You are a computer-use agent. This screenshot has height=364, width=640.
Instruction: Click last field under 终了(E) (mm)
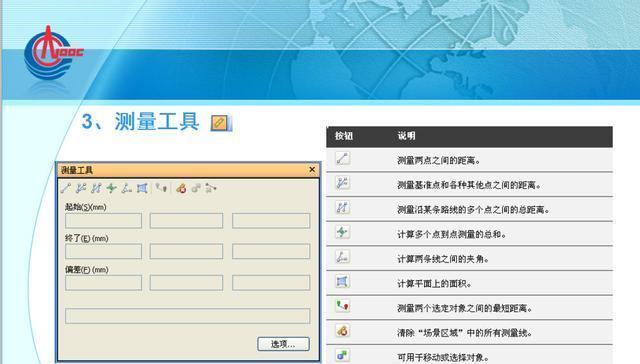point(271,251)
